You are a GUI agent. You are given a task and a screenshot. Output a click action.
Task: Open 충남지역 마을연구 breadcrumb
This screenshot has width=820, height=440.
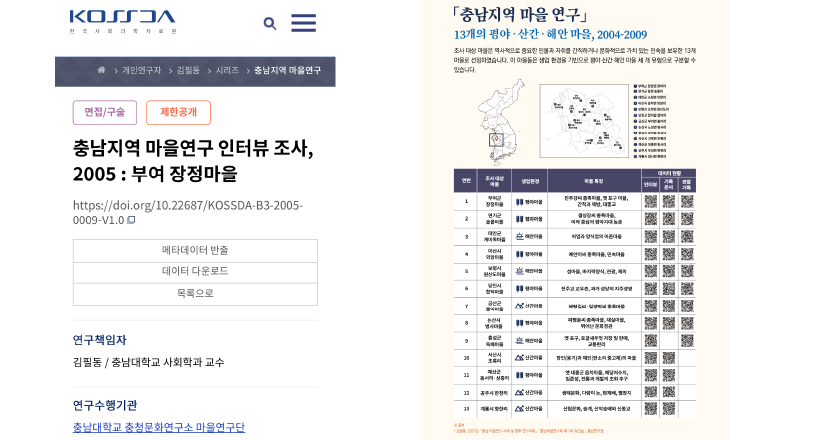point(287,70)
